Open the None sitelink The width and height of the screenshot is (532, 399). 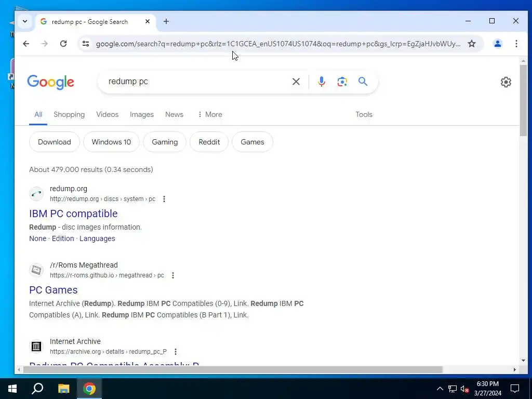(x=37, y=239)
